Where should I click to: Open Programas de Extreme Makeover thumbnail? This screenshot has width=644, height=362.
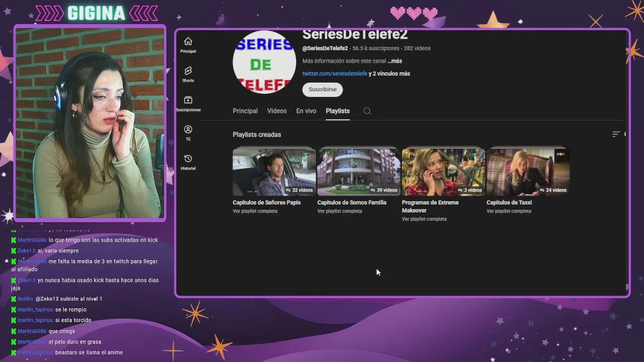tap(443, 171)
